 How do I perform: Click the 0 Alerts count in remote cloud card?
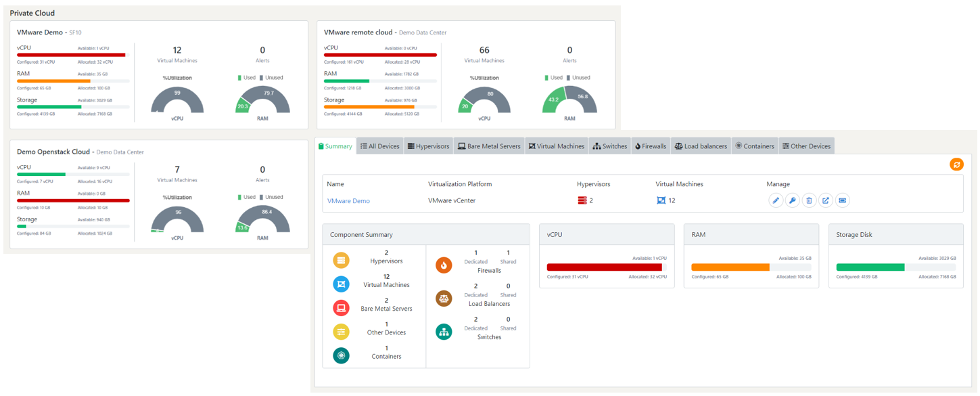coord(569,50)
